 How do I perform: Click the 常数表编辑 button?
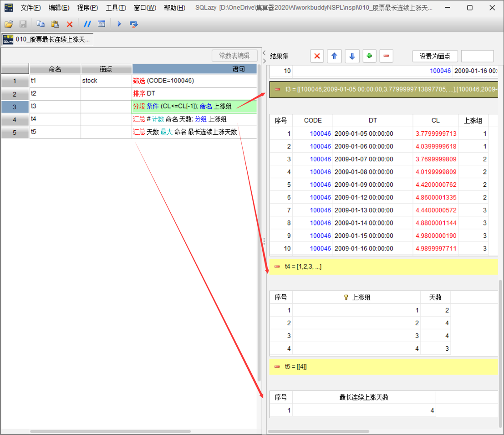[x=234, y=56]
